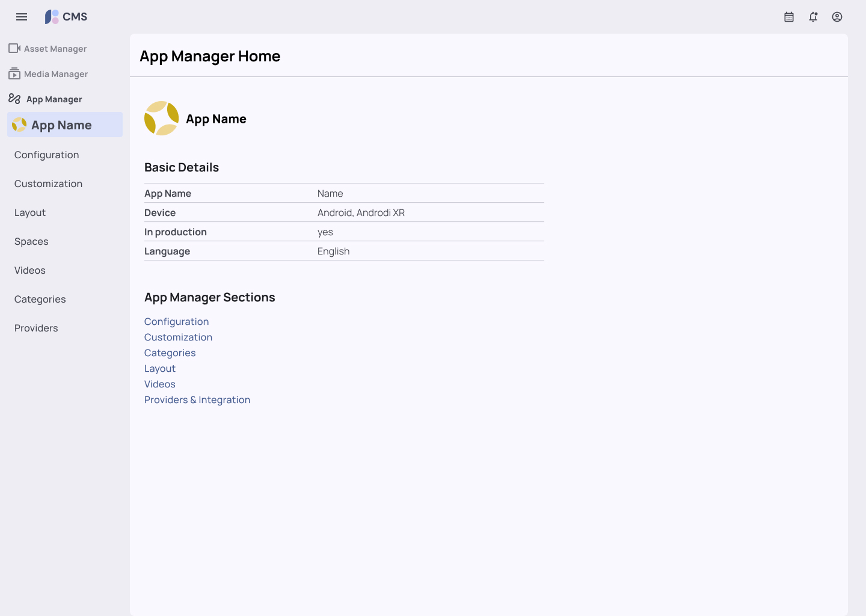Open the hamburger menu icon
This screenshot has width=866, height=616.
point(22,17)
